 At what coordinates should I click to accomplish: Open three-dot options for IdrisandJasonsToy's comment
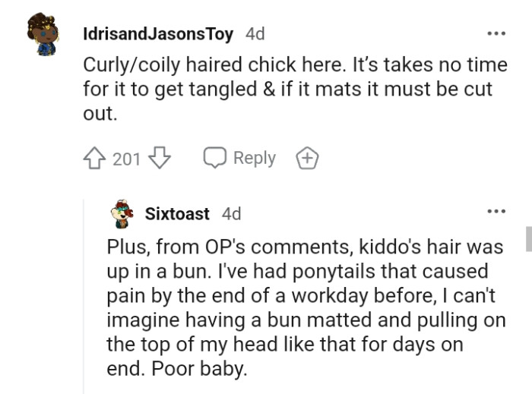pyautogui.click(x=496, y=33)
